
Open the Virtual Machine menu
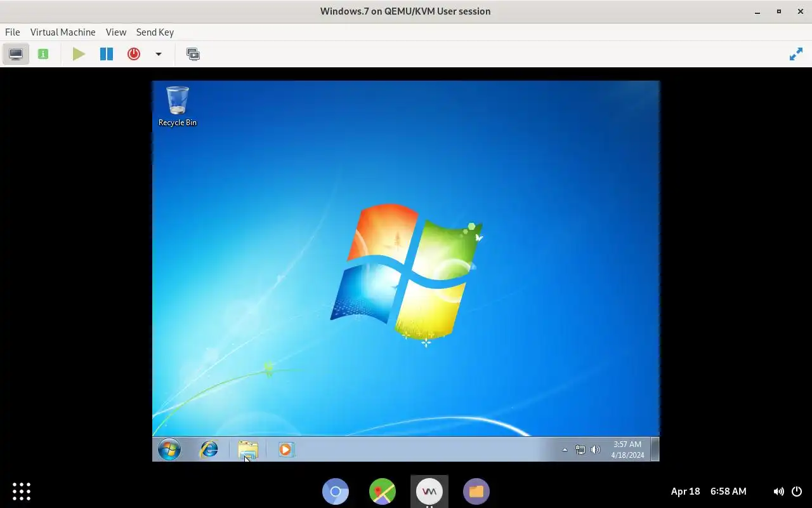pyautogui.click(x=63, y=32)
